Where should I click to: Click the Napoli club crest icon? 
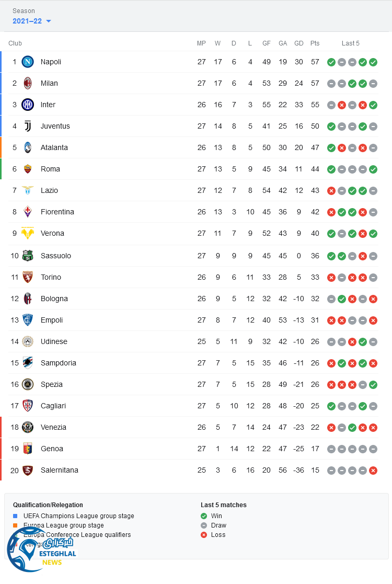28,62
